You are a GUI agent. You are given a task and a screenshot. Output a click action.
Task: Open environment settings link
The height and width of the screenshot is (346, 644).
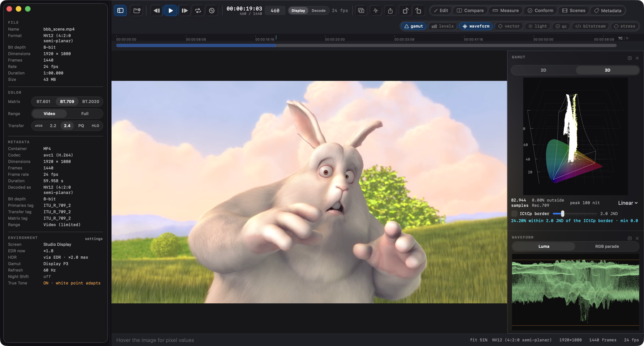94,239
